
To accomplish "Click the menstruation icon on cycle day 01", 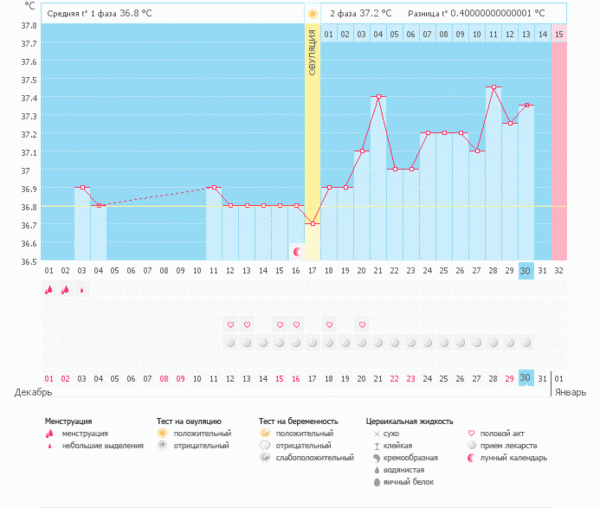I will coord(48,290).
